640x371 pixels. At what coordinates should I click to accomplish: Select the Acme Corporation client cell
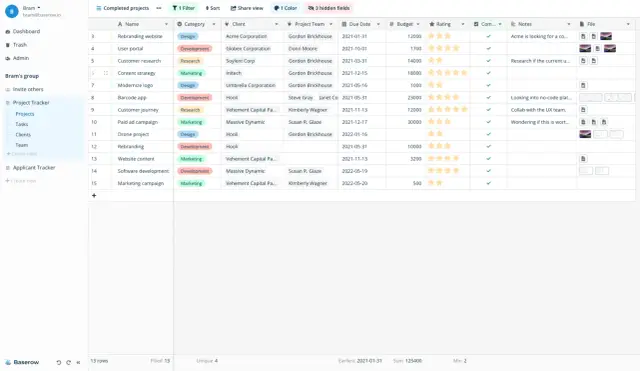click(252, 36)
